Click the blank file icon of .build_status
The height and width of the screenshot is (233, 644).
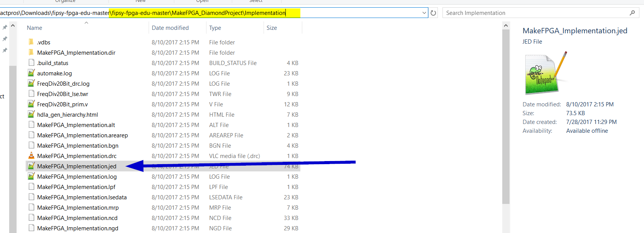click(x=31, y=63)
